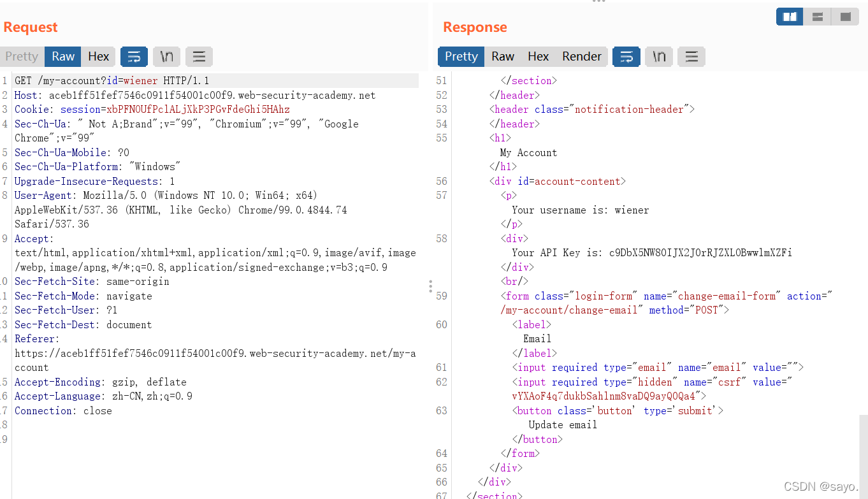Image resolution: width=868 pixels, height=499 pixels.
Task: Click the Host header line
Action: pos(195,96)
